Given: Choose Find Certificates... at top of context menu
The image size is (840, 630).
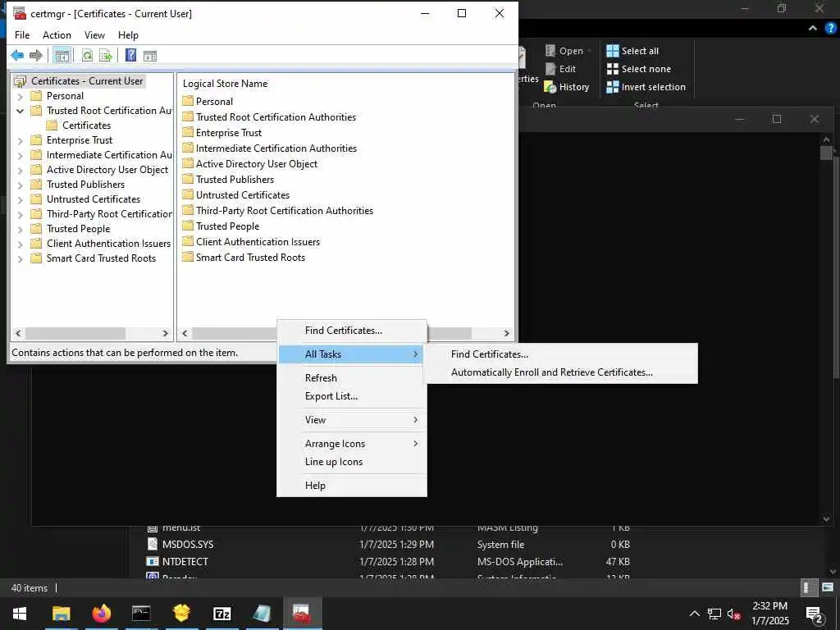Looking at the screenshot, I should [x=352, y=331].
